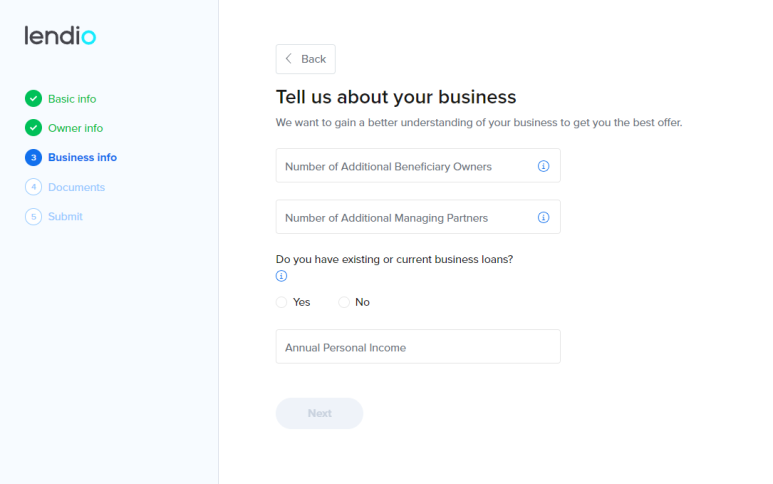Go to Owner info step
The width and height of the screenshot is (773, 484).
pyautogui.click(x=75, y=128)
